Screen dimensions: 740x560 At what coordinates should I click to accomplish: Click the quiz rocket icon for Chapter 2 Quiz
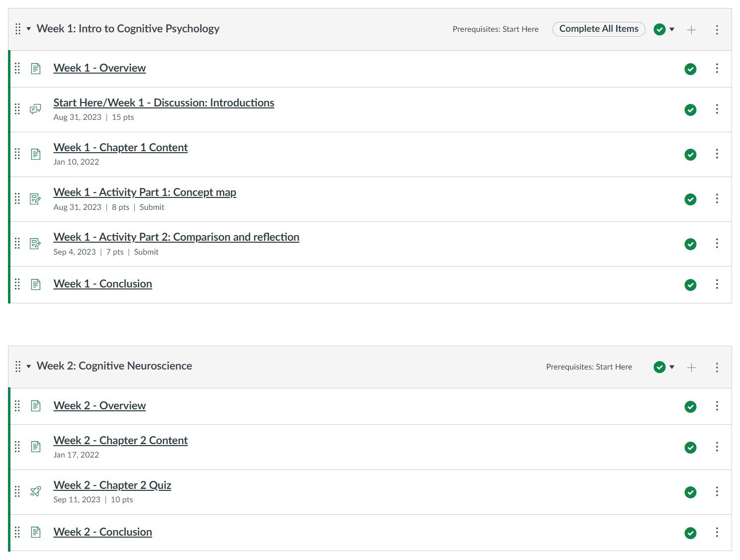pos(35,491)
